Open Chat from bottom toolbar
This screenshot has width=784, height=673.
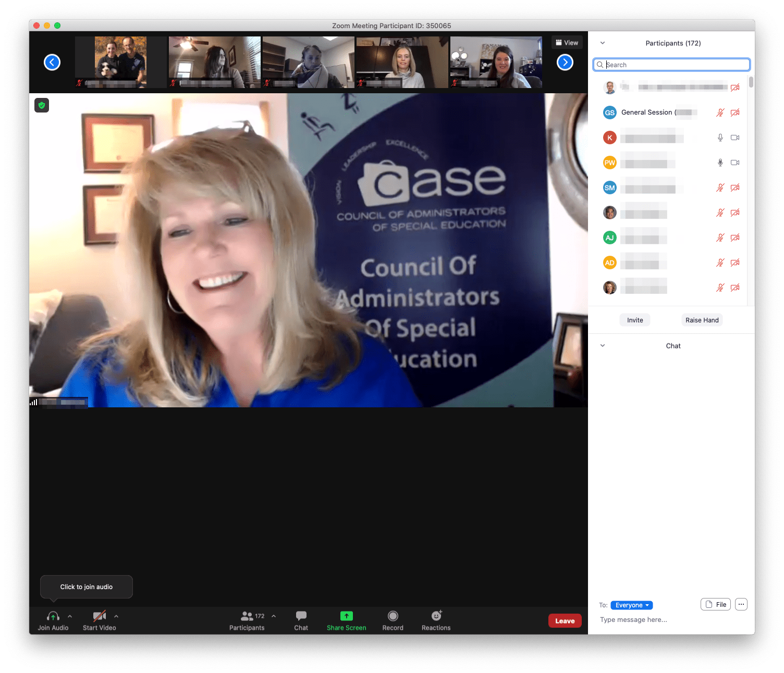pyautogui.click(x=301, y=620)
